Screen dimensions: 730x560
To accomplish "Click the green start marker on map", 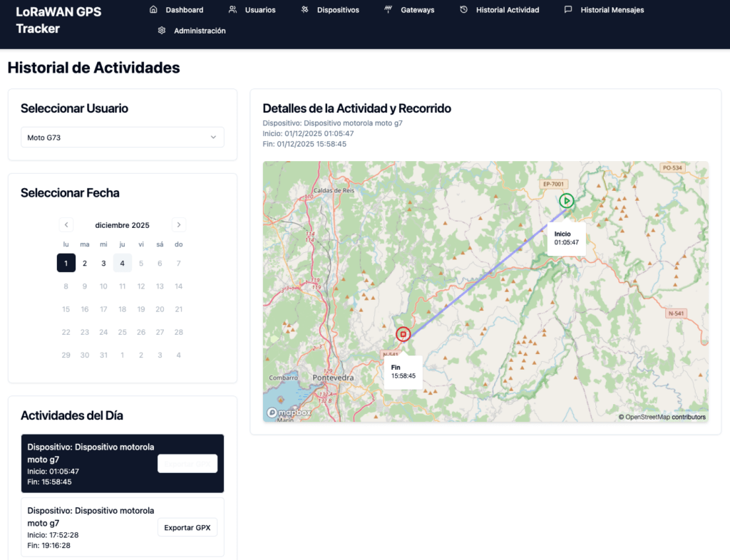I will pyautogui.click(x=566, y=201).
